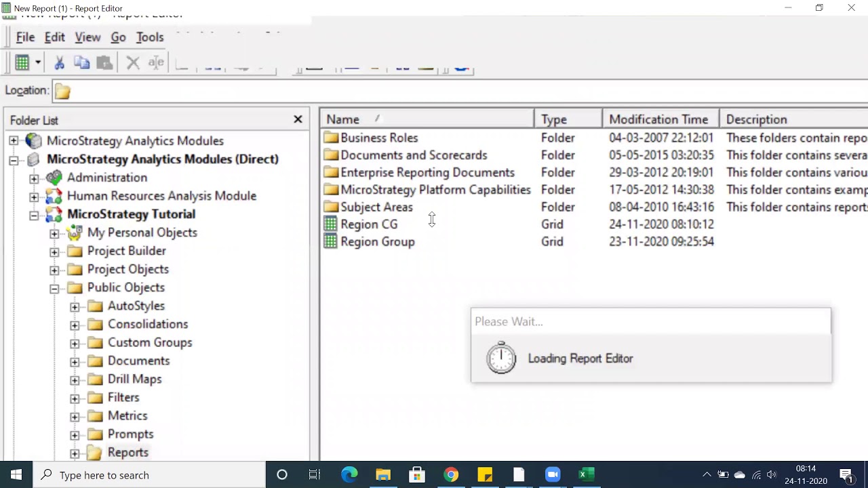
Task: Select Drill Maps folder in tree
Action: pyautogui.click(x=134, y=379)
